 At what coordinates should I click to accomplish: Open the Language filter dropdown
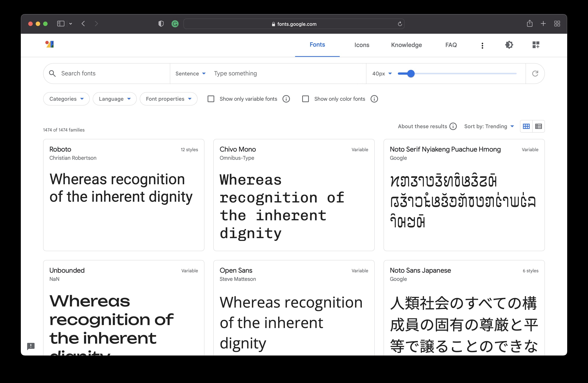click(x=115, y=99)
